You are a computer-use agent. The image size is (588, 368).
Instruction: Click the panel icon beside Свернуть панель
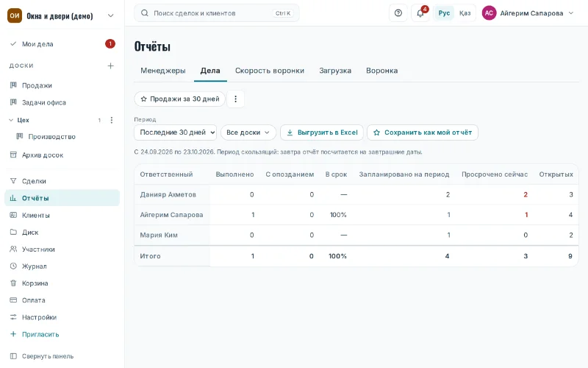pos(13,356)
